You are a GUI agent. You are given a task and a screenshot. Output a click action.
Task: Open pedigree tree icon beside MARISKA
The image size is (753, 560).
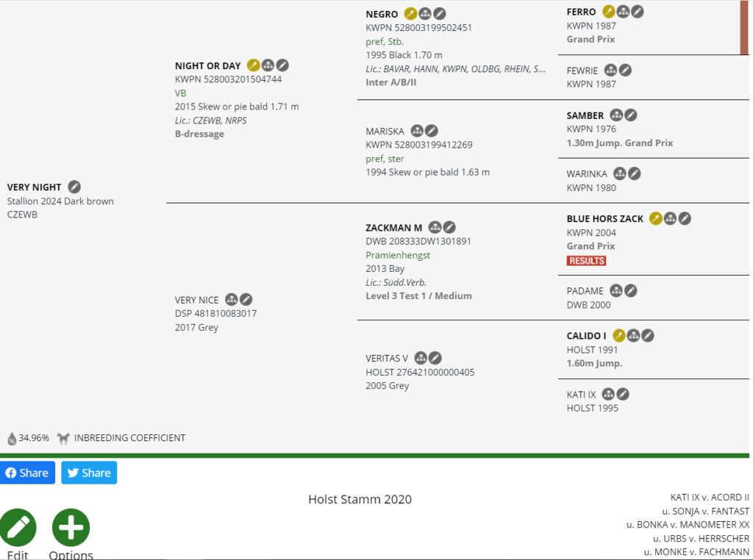tap(417, 131)
